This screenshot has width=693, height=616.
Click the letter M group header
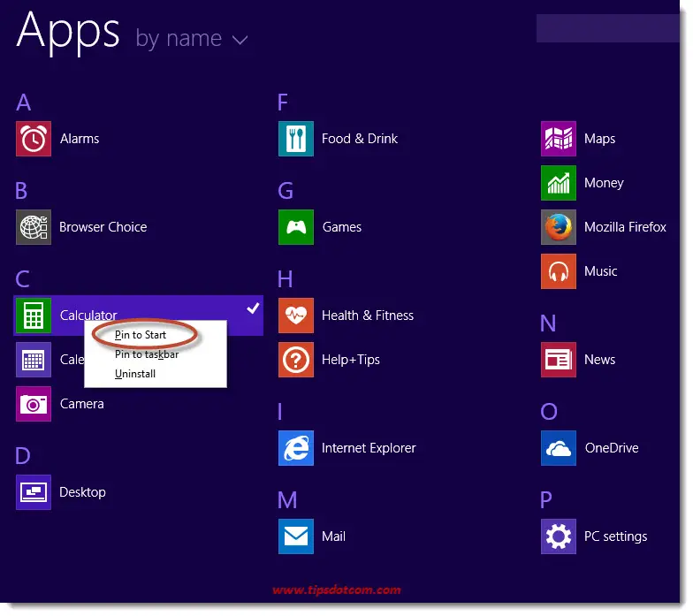[287, 500]
